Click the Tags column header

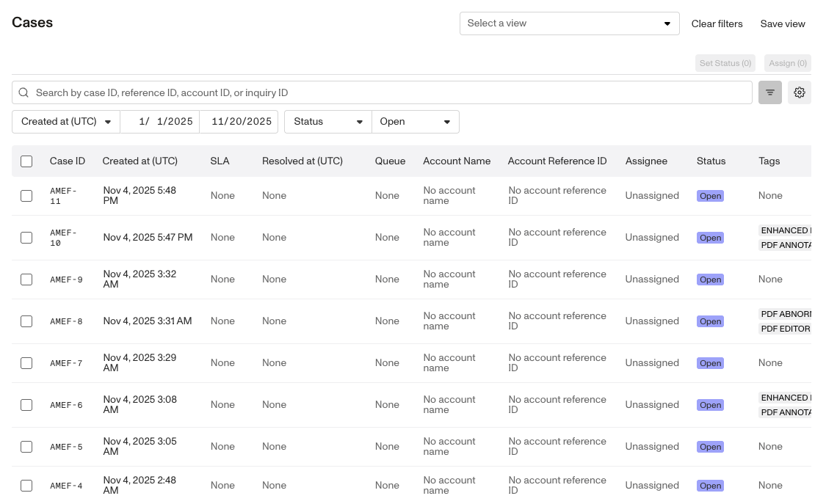pos(769,161)
